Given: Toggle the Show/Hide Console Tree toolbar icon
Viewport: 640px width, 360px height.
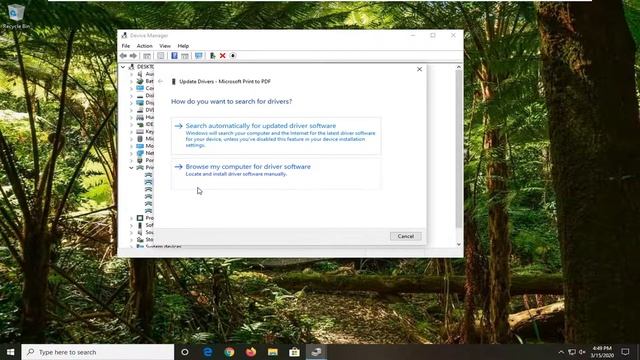Looking at the screenshot, I should [147, 56].
